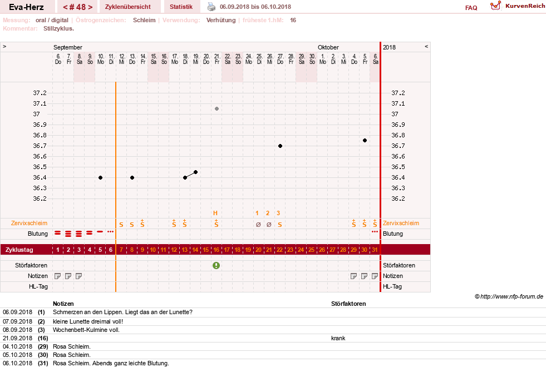Viewport: 546px width, 392px height.
Task: Click the spotting dots on cycle day 6
Action: click(110, 231)
